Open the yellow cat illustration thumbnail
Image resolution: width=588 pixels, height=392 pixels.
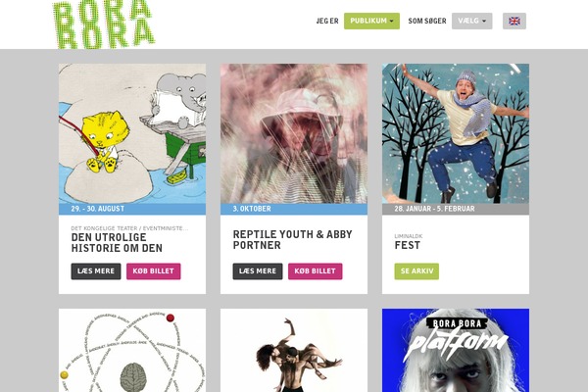[x=132, y=133]
